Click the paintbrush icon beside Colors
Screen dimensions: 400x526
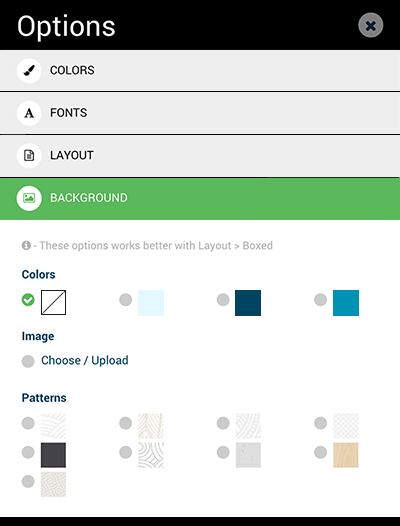tap(29, 70)
